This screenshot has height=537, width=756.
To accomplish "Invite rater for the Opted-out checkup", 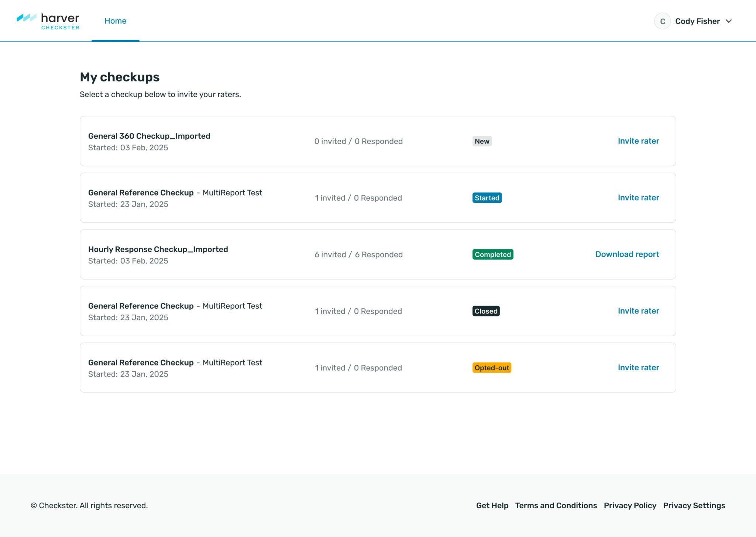I will coord(638,367).
